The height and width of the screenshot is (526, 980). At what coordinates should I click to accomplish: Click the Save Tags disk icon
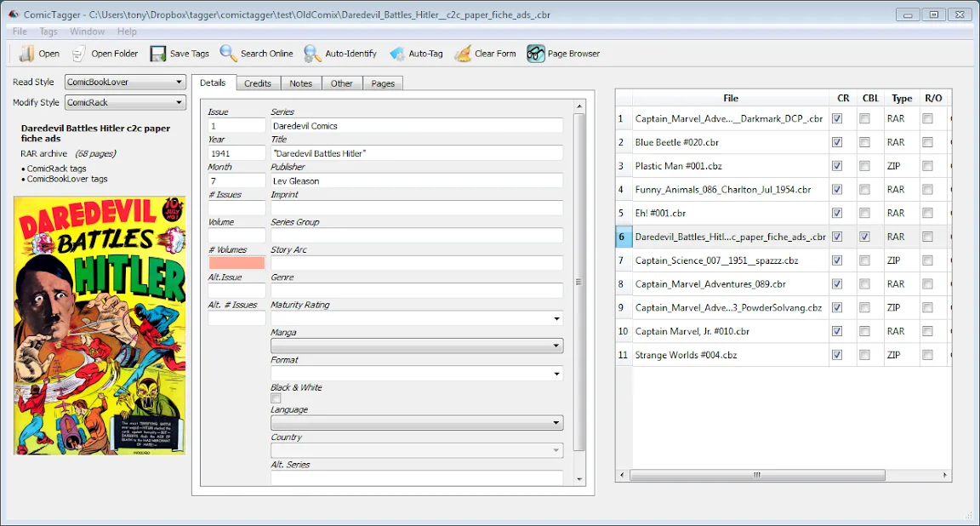pos(157,54)
